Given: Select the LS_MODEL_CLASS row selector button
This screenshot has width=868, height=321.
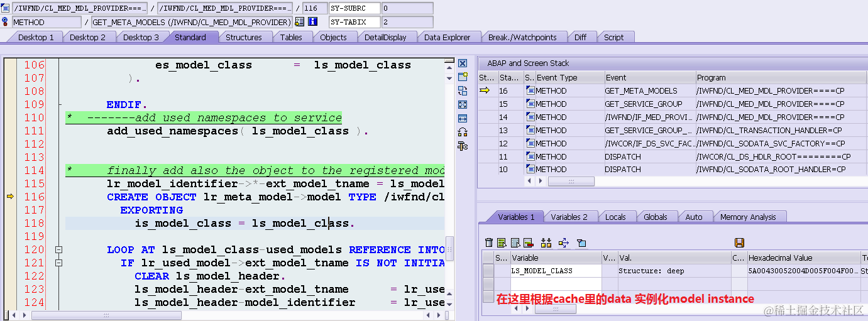Looking at the screenshot, I should pyautogui.click(x=488, y=271).
